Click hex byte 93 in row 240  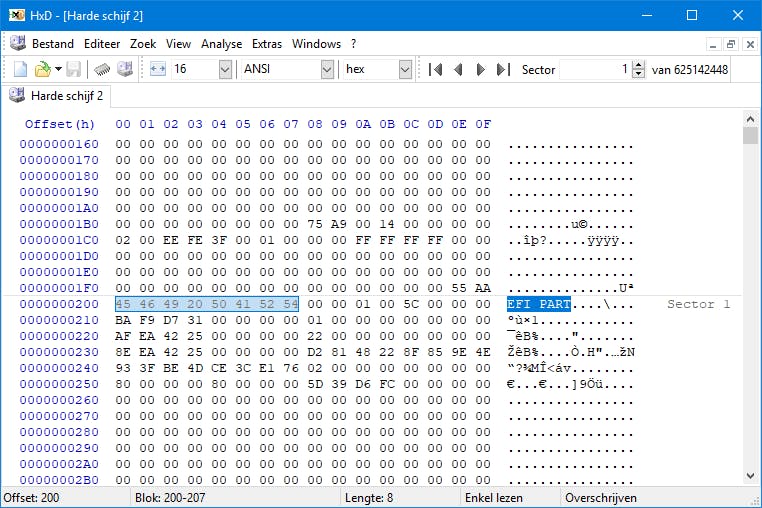123,368
